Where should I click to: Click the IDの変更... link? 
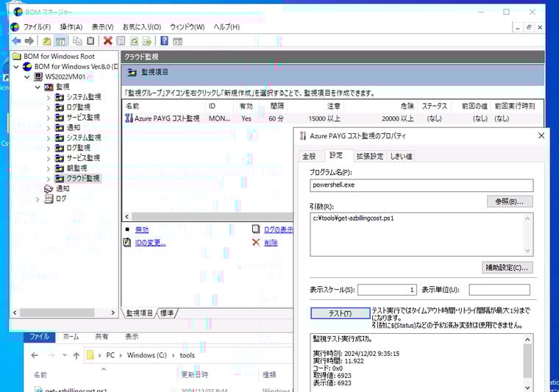click(x=151, y=243)
